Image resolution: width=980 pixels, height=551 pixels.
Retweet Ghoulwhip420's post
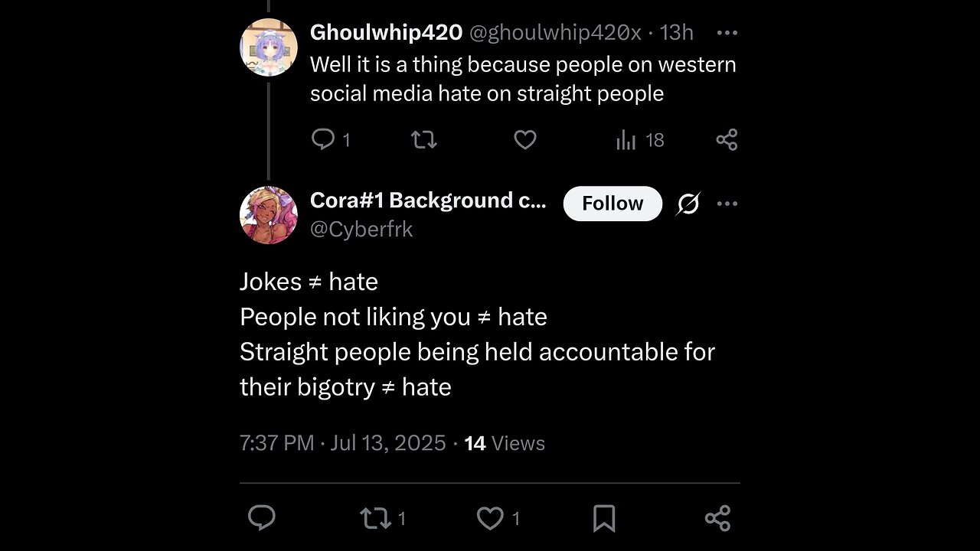(423, 139)
